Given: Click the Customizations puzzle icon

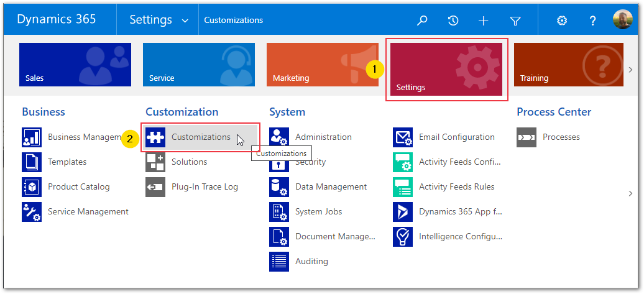Looking at the screenshot, I should click(155, 137).
